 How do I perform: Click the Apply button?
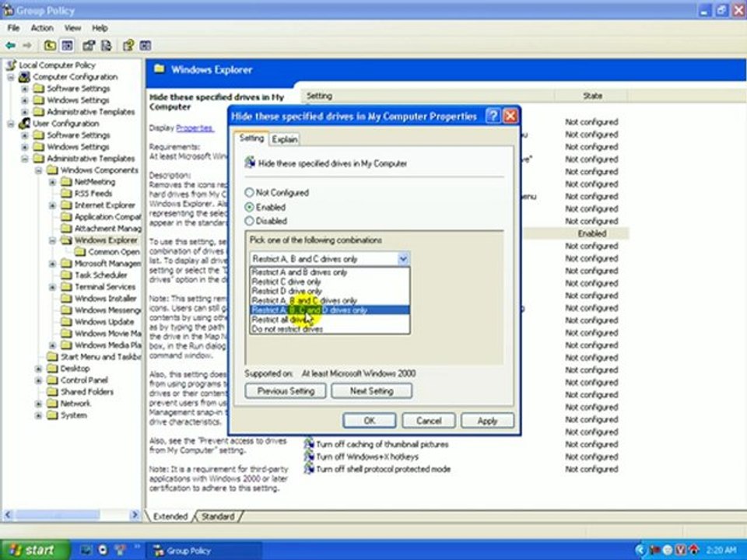click(487, 421)
